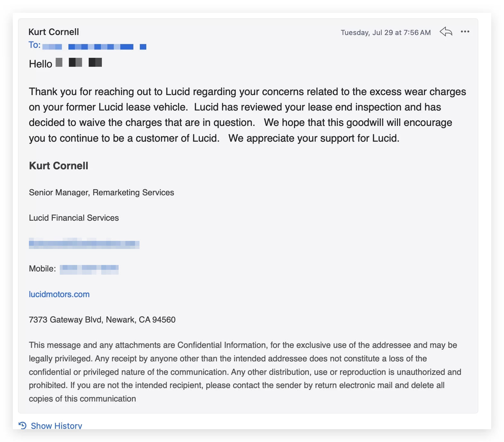
Task: Click the Lucid Financial Services text
Action: (74, 218)
